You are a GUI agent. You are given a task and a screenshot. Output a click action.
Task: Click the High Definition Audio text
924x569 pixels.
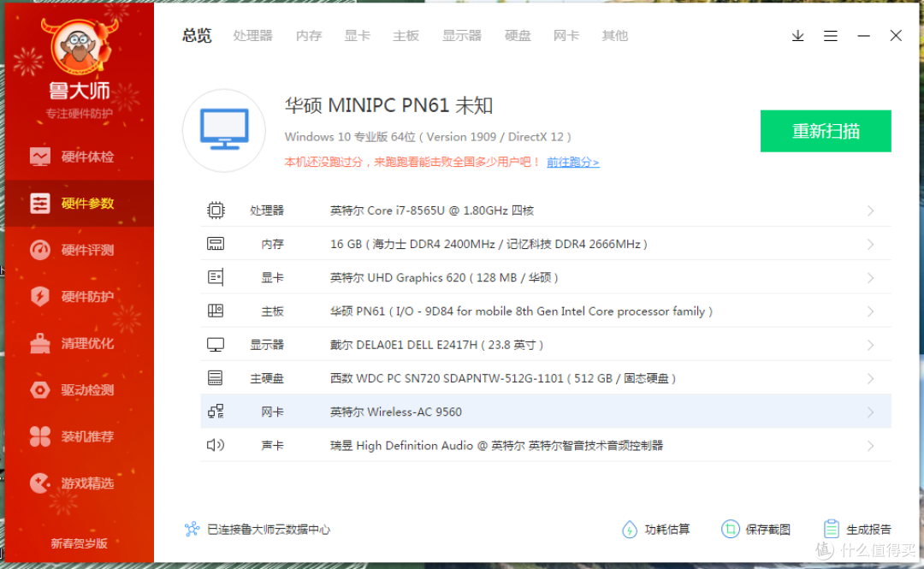click(x=497, y=446)
